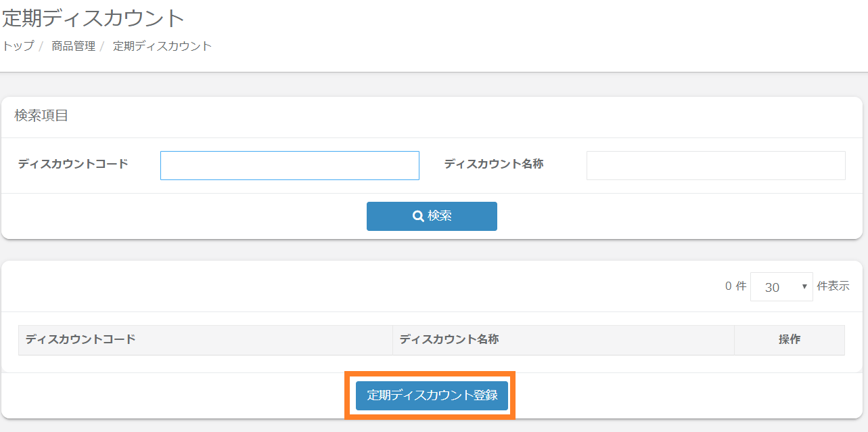Click the 検索項目 panel heading

click(42, 116)
